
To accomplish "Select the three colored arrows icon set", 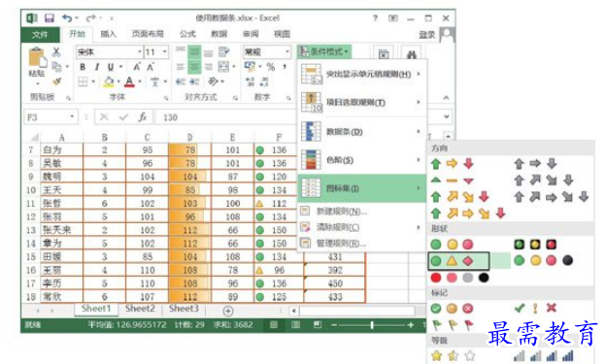I will click(x=452, y=164).
